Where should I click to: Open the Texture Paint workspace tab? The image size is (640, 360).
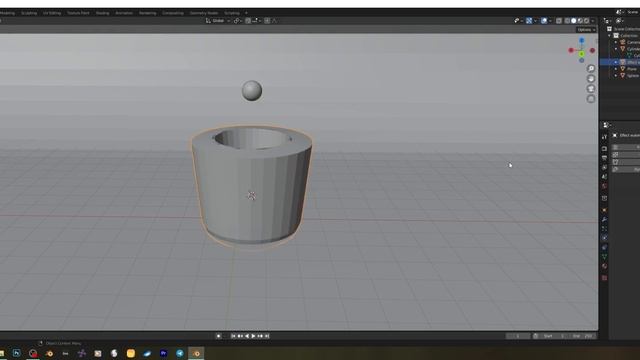click(x=78, y=13)
